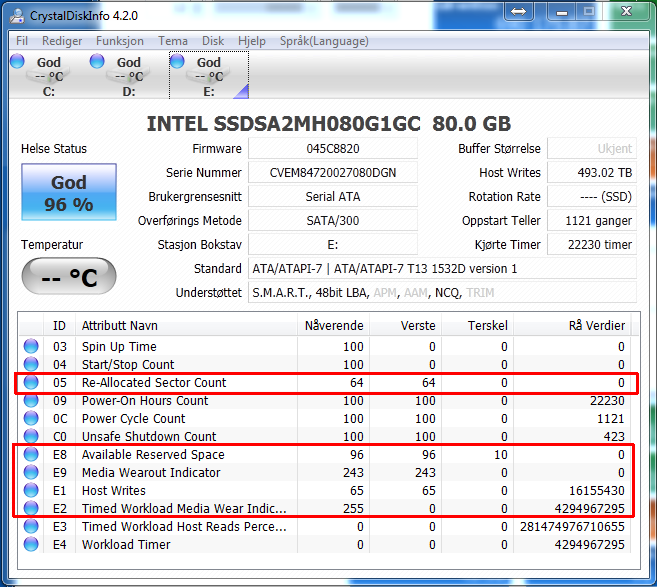This screenshot has height=587, width=657.
Task: Click the ID column header
Action: coord(59,326)
